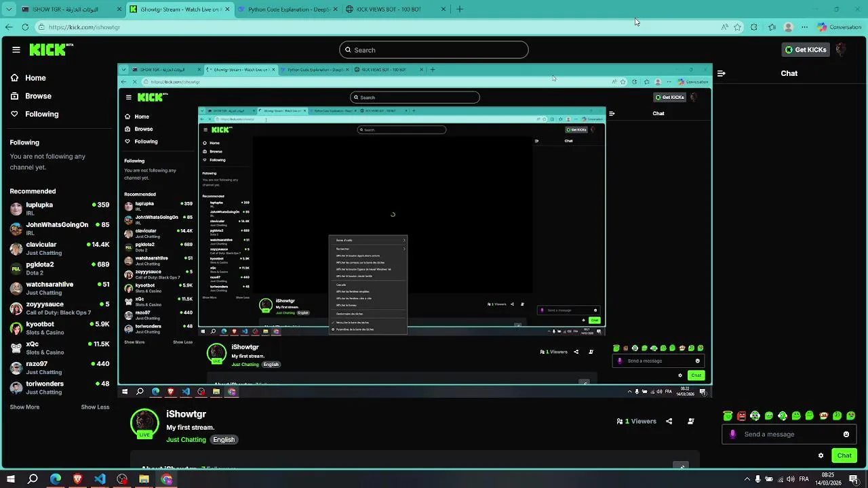Open razo97 channel in main sidebar

[x=60, y=368]
